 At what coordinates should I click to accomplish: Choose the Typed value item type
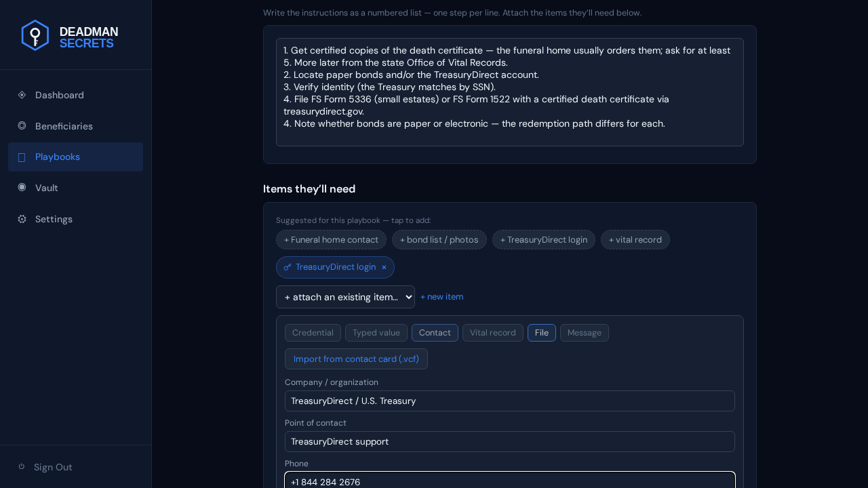click(376, 333)
